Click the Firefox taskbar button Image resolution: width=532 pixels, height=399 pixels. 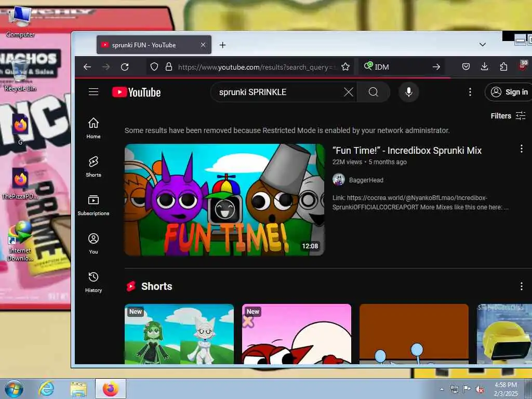[x=111, y=389]
